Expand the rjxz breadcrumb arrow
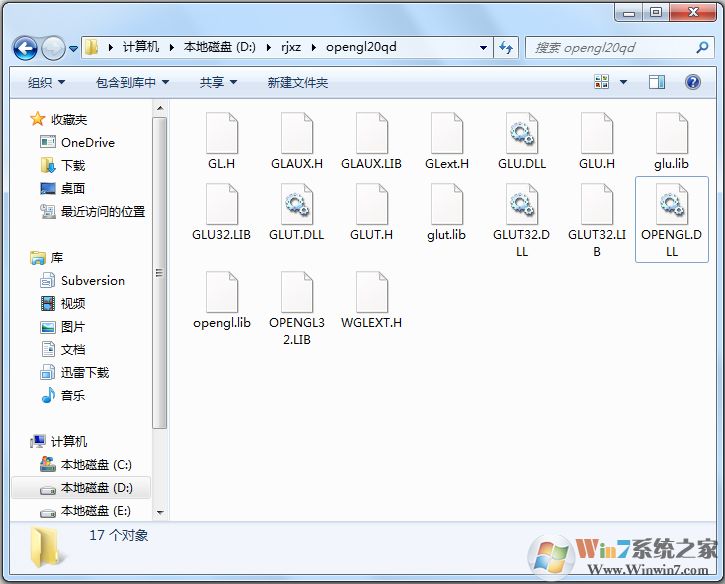Screen dimensions: 725x584 313,47
